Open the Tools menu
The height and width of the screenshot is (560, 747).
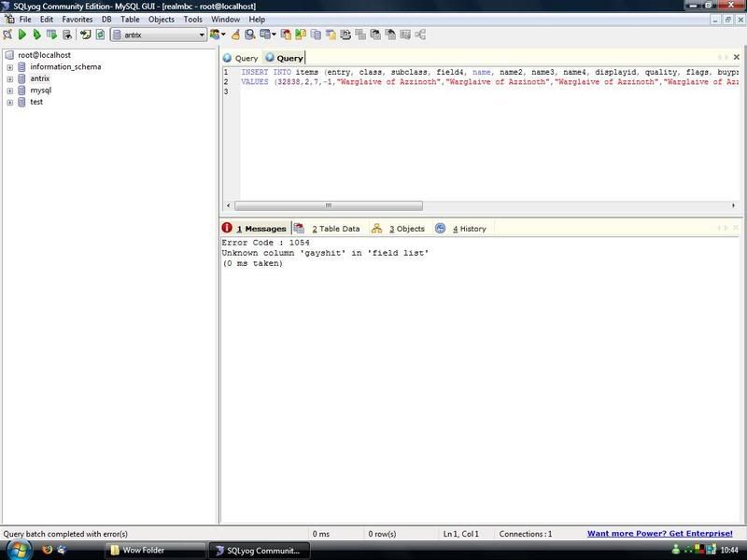193,20
